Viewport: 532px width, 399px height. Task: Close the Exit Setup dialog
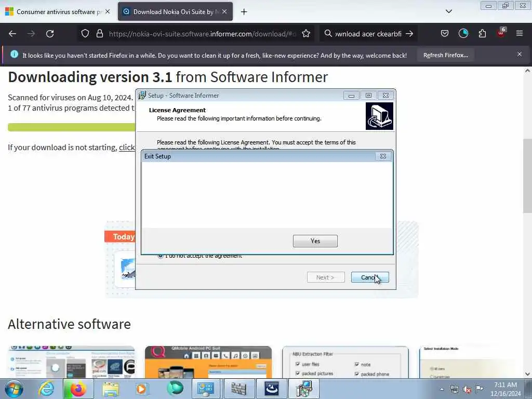coord(383,156)
